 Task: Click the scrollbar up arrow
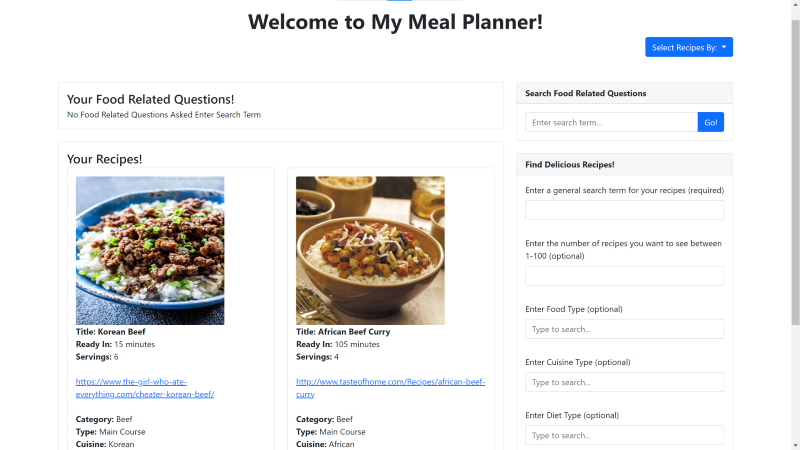click(x=795, y=4)
